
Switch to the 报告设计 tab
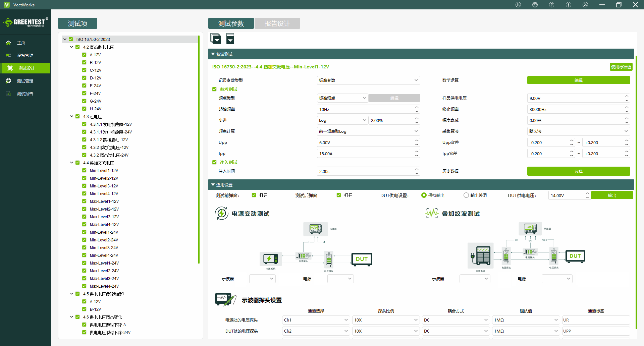(x=277, y=23)
